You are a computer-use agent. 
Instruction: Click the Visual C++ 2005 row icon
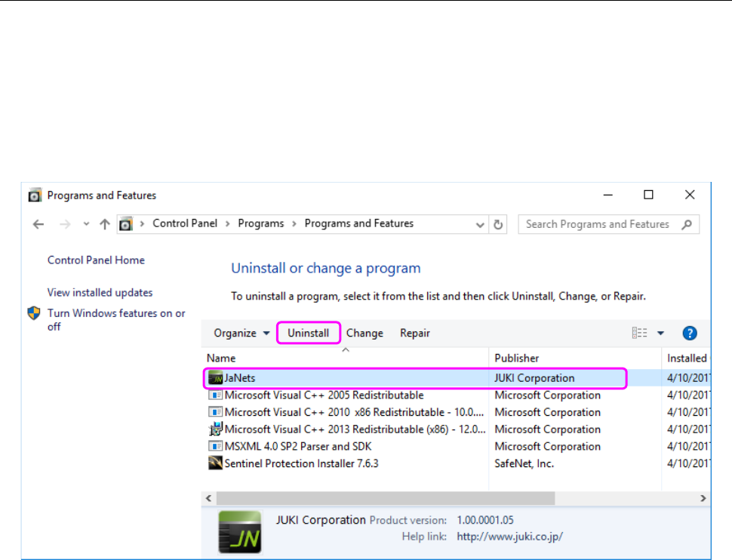pos(215,395)
